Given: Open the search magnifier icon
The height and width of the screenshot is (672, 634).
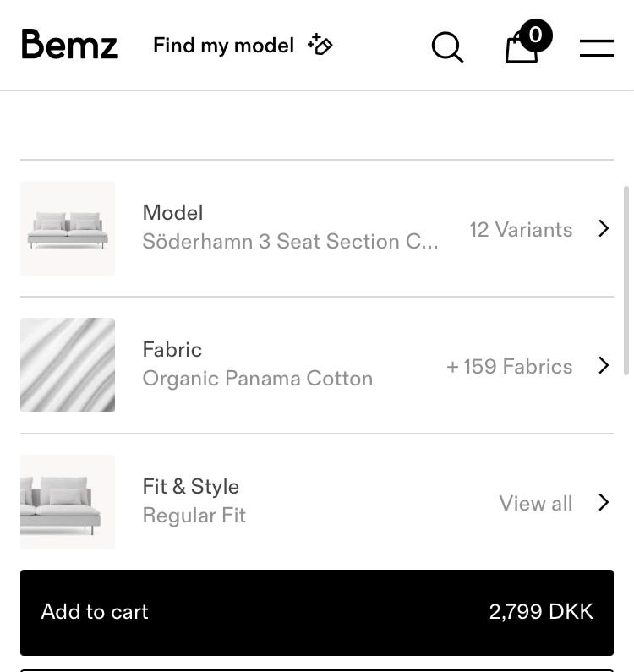Looking at the screenshot, I should (447, 46).
